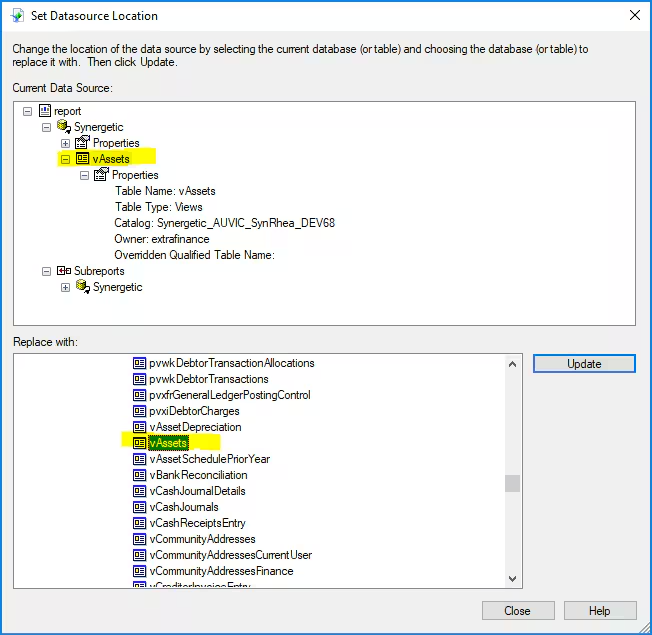
Task: Select vBankReconciliation text entry
Action: 198,475
